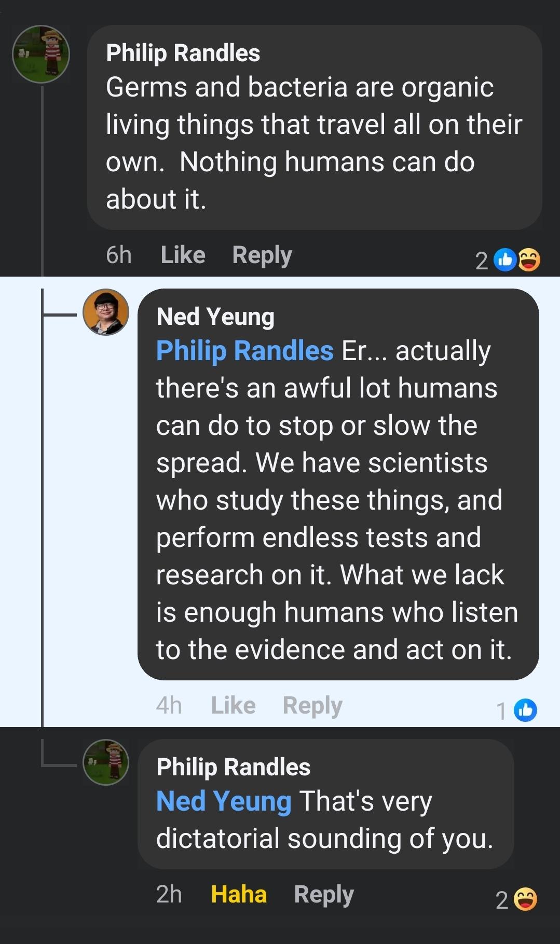Screen dimensions: 560x944
Task: View thumbs-up reaction on Ned Yeung's reply
Action: pyautogui.click(x=525, y=710)
